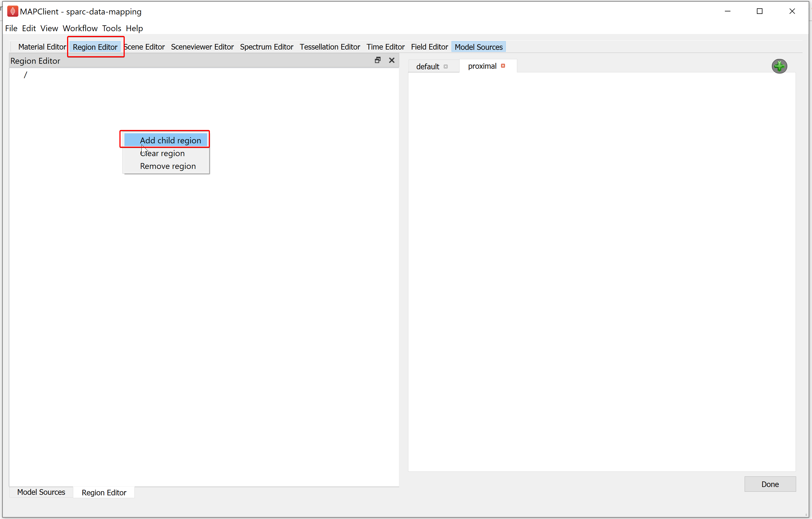Image resolution: width=812 pixels, height=519 pixels.
Task: Float the Region Editor dock panel
Action: click(x=378, y=60)
